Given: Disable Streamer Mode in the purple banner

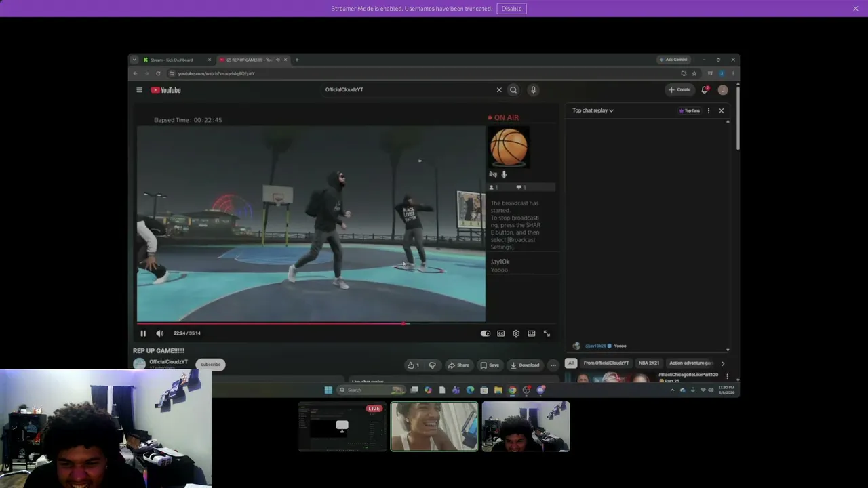Looking at the screenshot, I should click(511, 9).
